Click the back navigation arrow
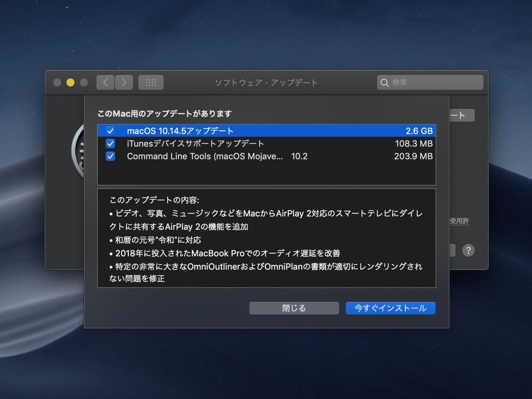The width and height of the screenshot is (532, 399). (105, 82)
